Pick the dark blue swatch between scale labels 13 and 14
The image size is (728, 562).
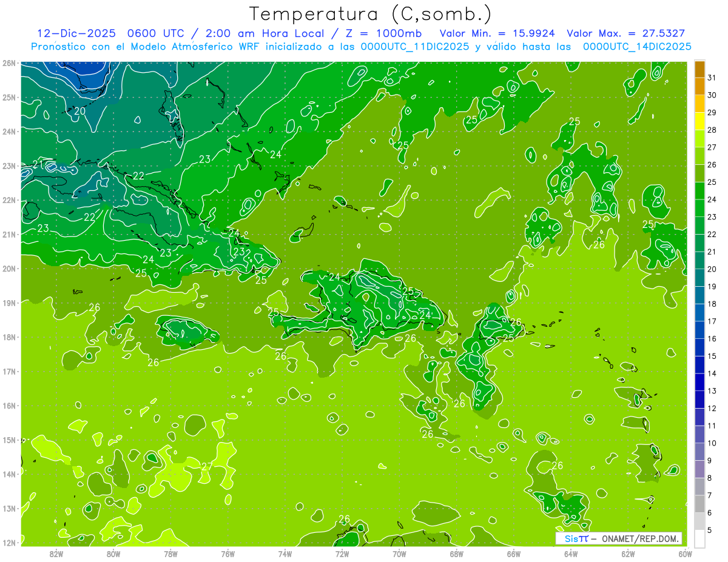click(699, 382)
